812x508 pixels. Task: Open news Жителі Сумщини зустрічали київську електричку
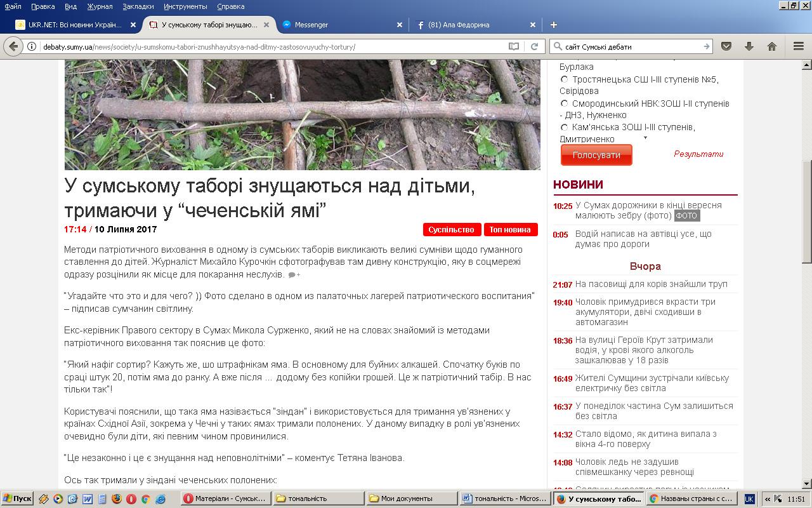652,383
